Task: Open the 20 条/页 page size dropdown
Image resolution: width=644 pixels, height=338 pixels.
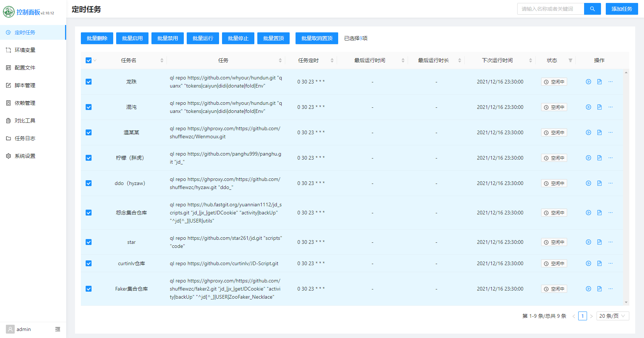Action: click(612, 316)
